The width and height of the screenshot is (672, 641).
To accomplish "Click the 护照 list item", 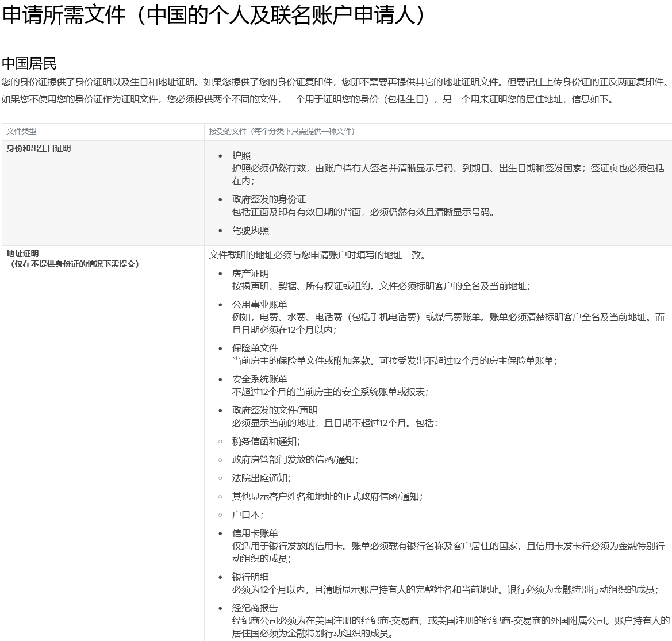I will point(241,156).
